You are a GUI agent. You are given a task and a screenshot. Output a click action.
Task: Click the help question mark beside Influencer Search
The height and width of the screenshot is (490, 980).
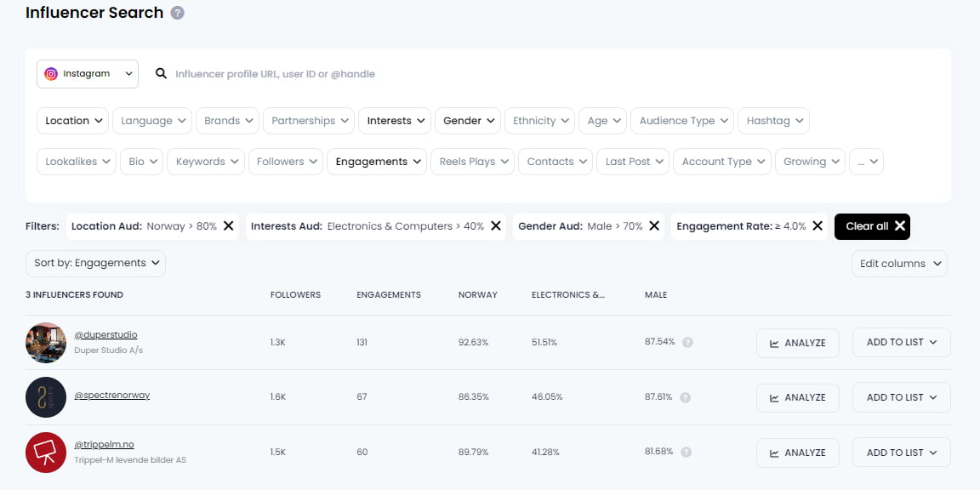click(178, 13)
